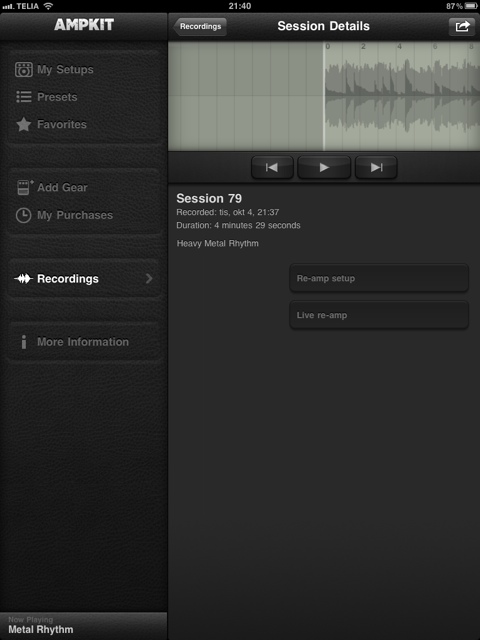
Task: Click the More Information 'i' icon
Action: pos(24,342)
